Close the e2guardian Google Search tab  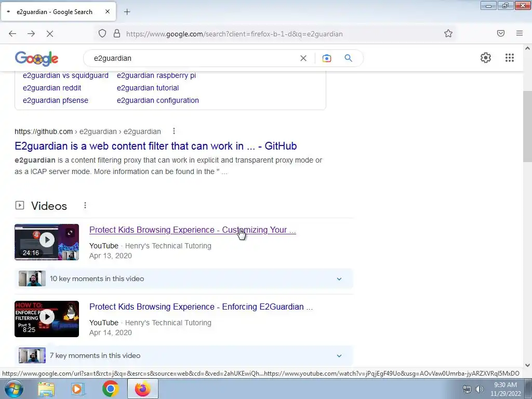(x=107, y=11)
